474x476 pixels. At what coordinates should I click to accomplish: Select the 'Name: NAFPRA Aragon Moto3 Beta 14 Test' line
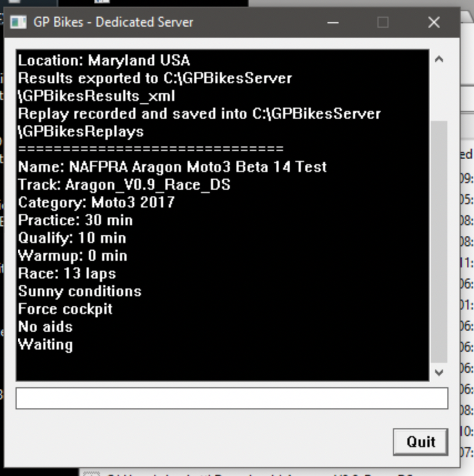pos(172,167)
